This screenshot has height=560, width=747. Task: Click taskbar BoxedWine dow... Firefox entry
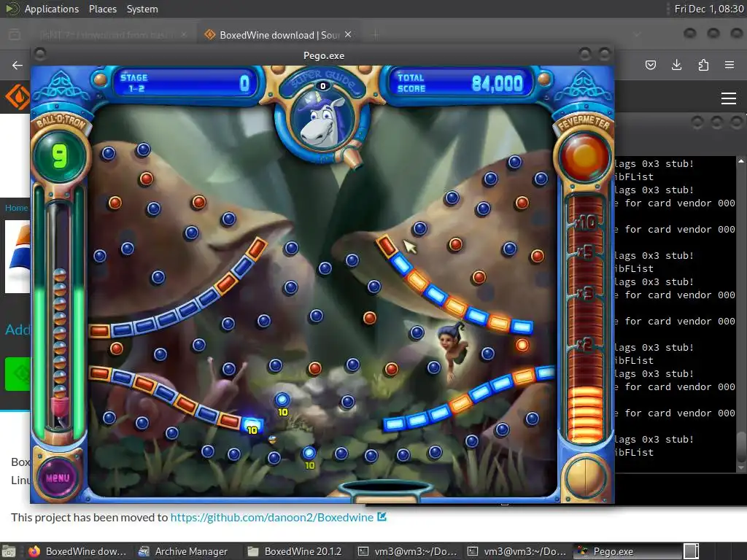pos(77,551)
